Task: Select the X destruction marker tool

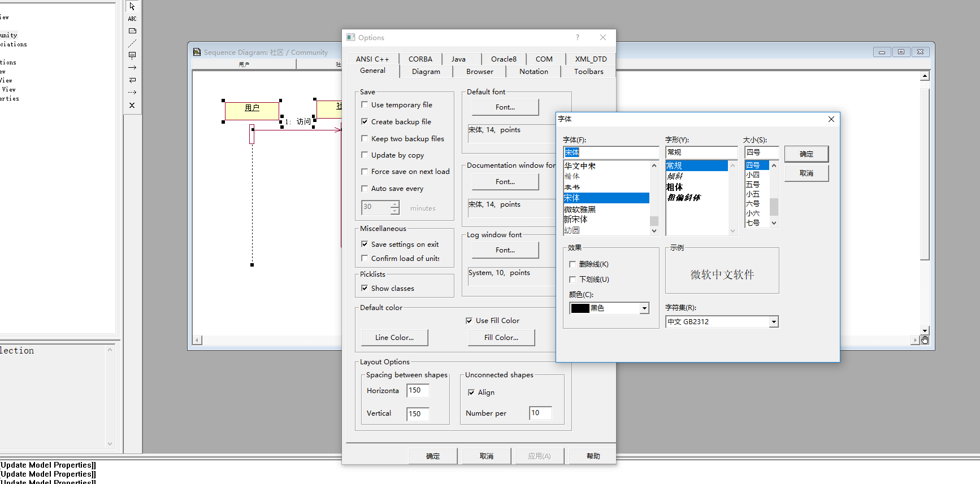Action: (x=132, y=106)
